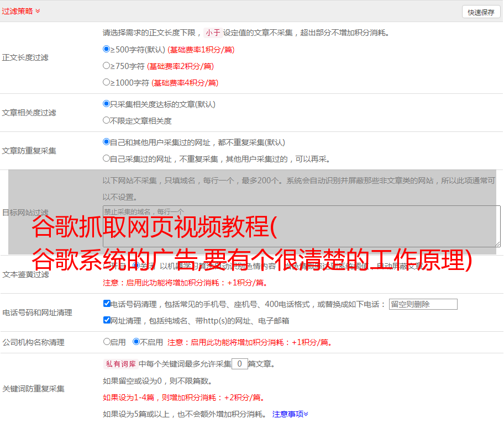Collapse the 过滤策略 section chevron
Image resolution: width=504 pixels, height=424 pixels.
click(x=38, y=11)
